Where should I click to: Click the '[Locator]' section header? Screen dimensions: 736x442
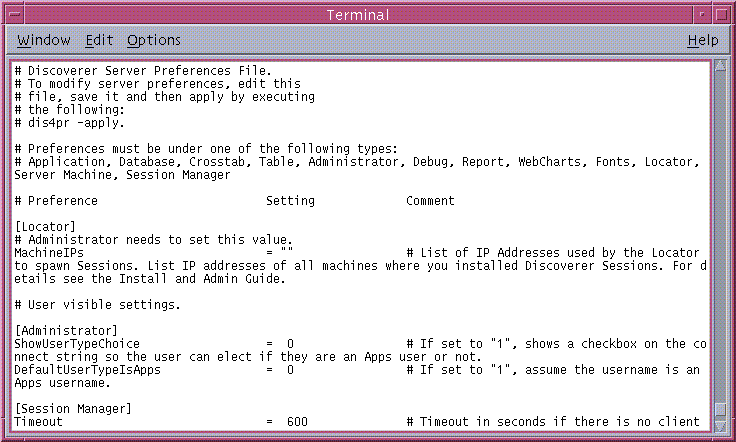click(x=45, y=227)
